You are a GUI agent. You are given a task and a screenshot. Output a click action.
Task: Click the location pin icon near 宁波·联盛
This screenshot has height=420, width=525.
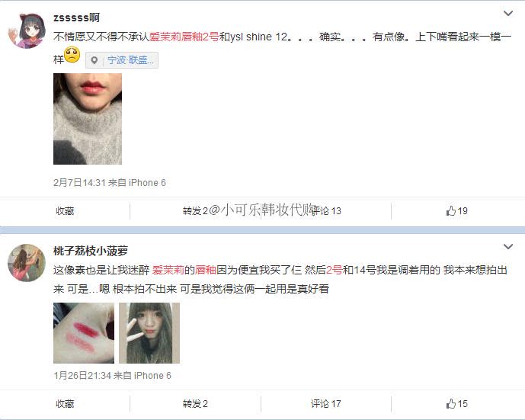pyautogui.click(x=94, y=60)
